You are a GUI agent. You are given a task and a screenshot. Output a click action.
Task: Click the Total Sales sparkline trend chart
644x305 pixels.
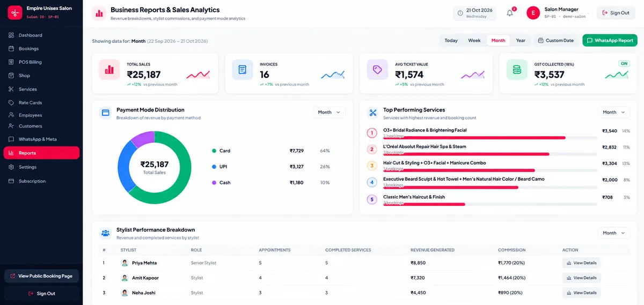(x=198, y=75)
